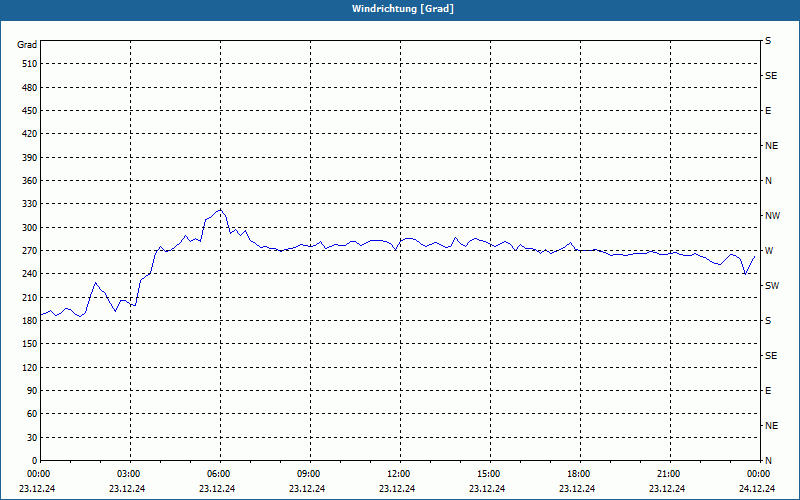Click the "03:00" time axis label
The image size is (800, 500).
[131, 474]
